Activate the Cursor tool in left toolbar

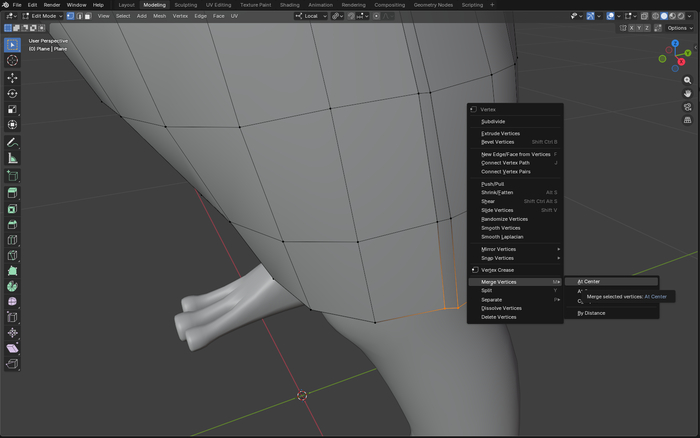click(x=13, y=61)
